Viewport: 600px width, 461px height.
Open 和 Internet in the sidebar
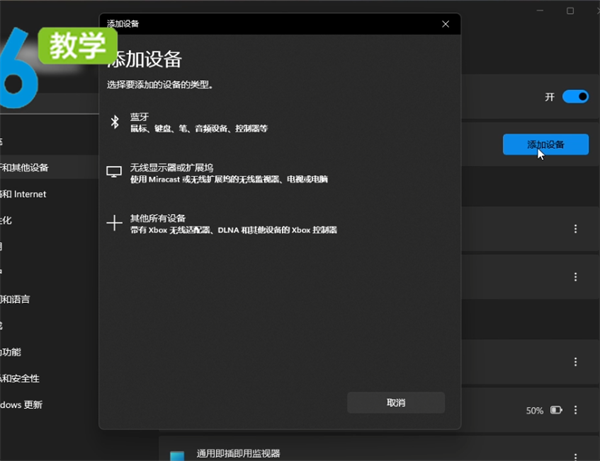(24, 194)
